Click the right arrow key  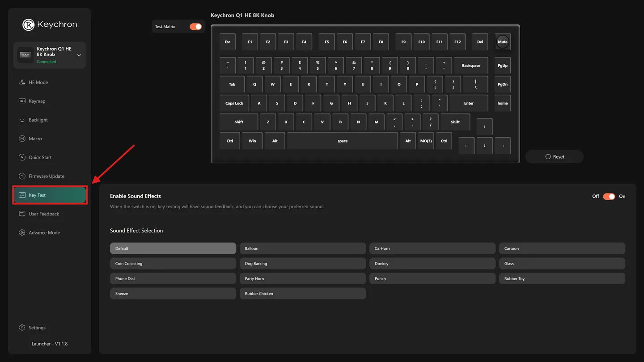pos(503,146)
